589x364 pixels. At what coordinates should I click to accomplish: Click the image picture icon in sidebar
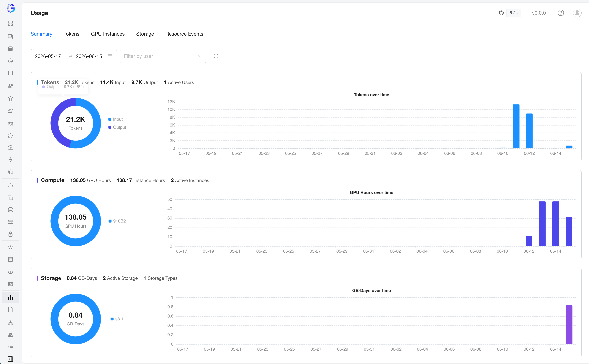[10, 73]
